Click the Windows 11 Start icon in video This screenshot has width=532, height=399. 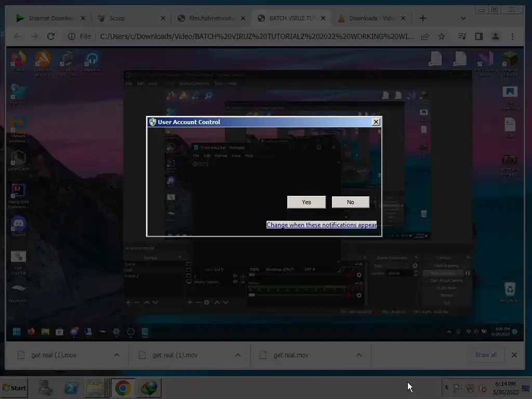(x=17, y=331)
